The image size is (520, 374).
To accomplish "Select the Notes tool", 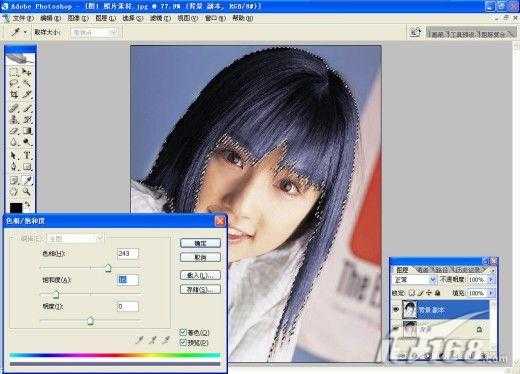I will (14, 180).
